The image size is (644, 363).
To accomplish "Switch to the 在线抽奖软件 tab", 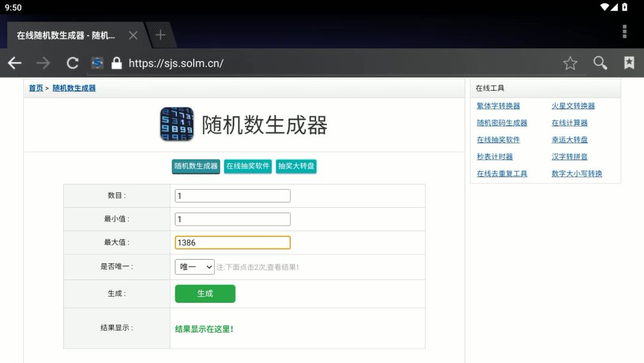I will pos(247,166).
